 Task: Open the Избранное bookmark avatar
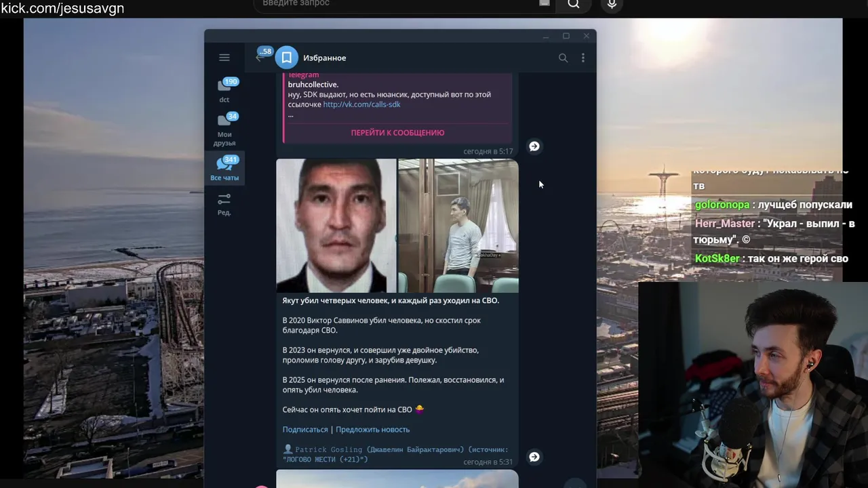pyautogui.click(x=286, y=58)
